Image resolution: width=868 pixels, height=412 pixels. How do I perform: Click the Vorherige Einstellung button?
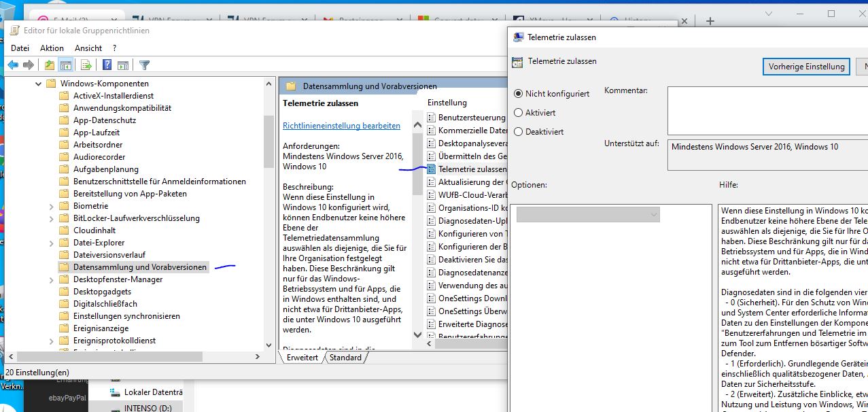click(806, 66)
